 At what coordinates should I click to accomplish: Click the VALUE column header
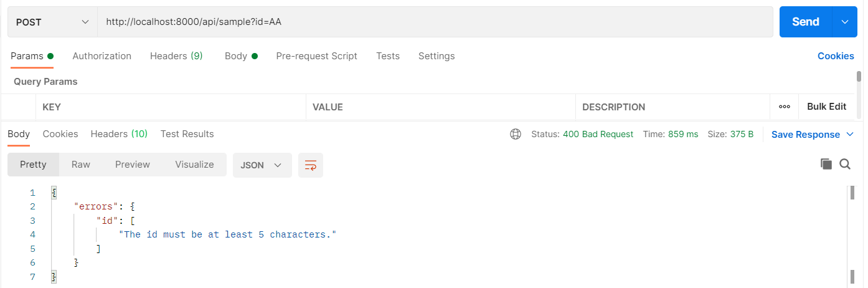click(x=328, y=107)
